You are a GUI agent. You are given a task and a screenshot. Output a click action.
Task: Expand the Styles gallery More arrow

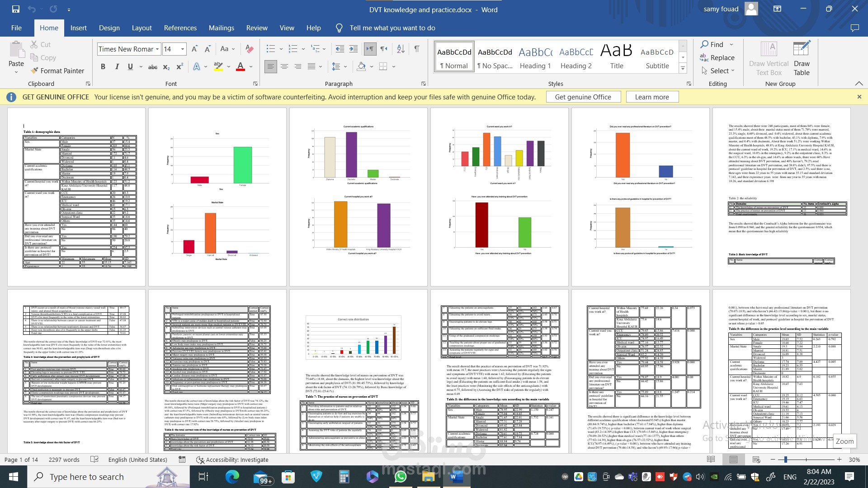pyautogui.click(x=683, y=68)
